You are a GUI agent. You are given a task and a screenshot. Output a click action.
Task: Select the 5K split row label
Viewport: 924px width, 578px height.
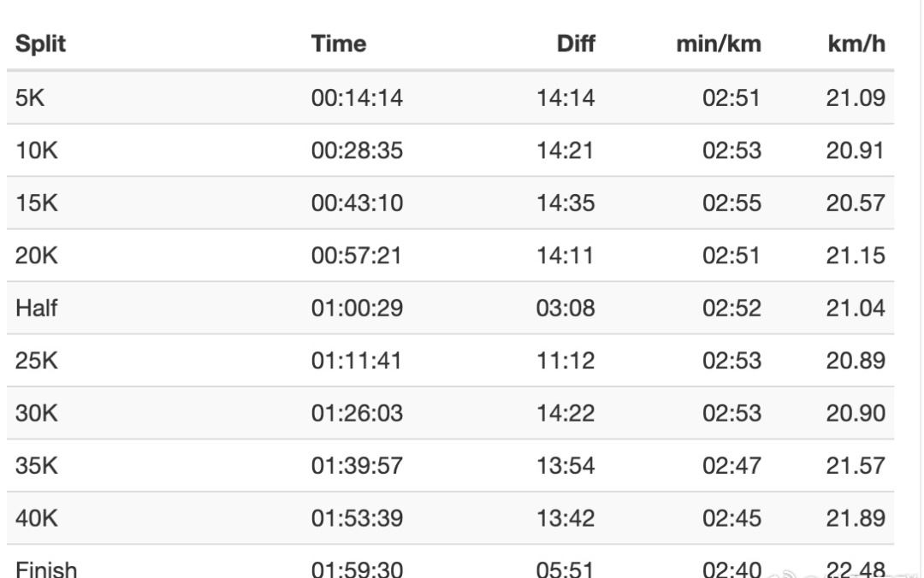pos(31,97)
